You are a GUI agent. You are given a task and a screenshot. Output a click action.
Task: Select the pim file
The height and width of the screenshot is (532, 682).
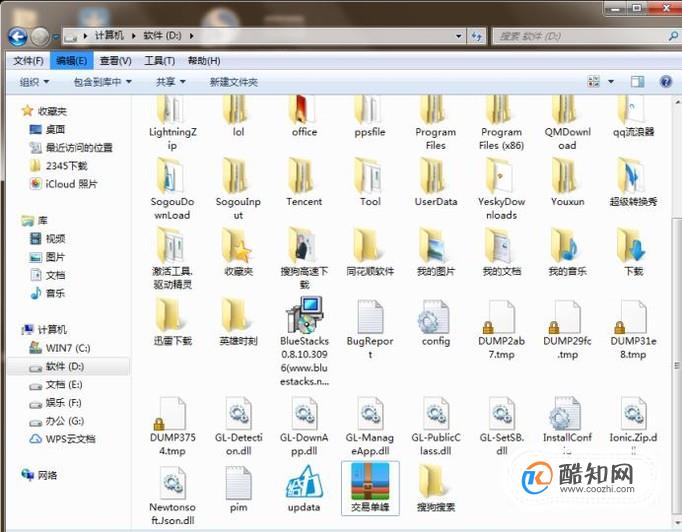coord(238,489)
